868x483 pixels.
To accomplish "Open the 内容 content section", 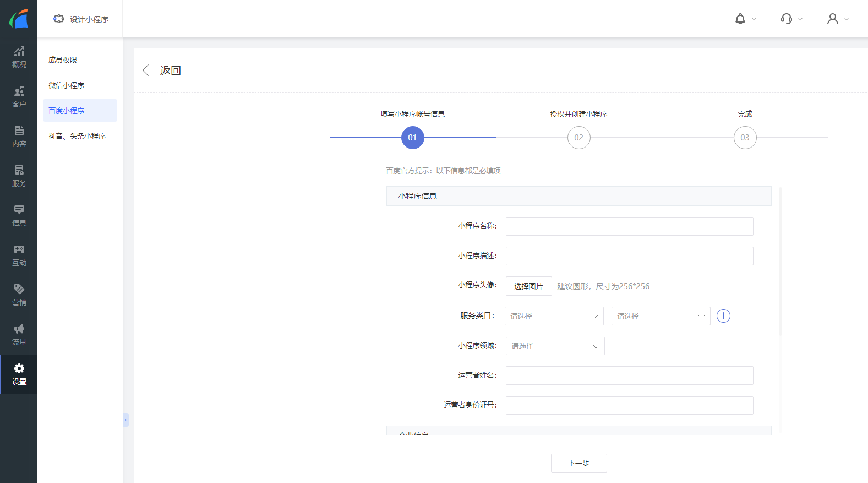I will 19,137.
